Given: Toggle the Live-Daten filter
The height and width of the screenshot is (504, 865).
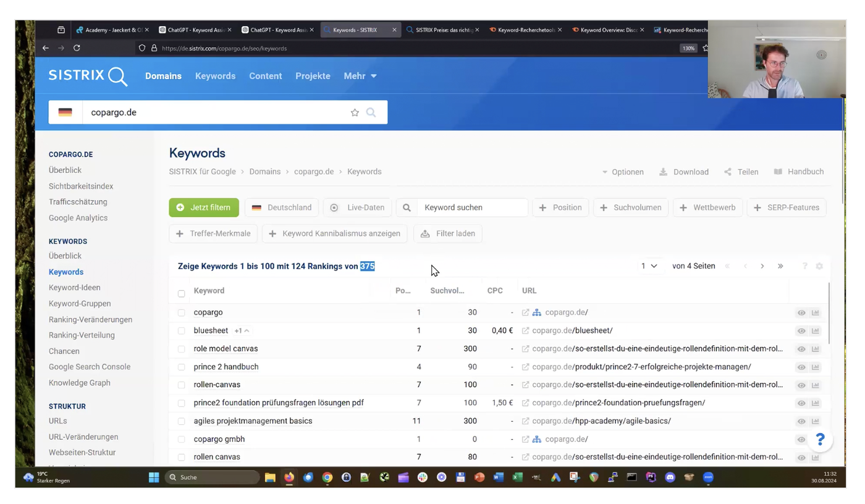Looking at the screenshot, I should [358, 208].
